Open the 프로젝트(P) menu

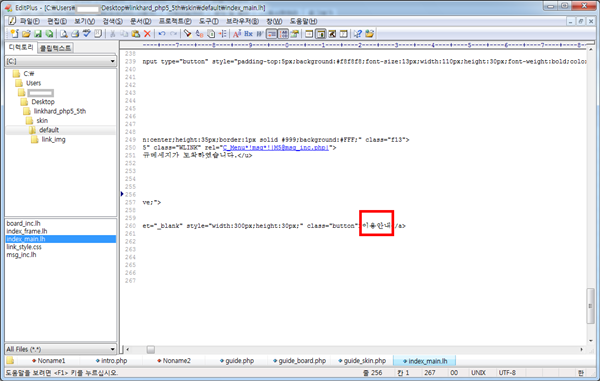(175, 21)
